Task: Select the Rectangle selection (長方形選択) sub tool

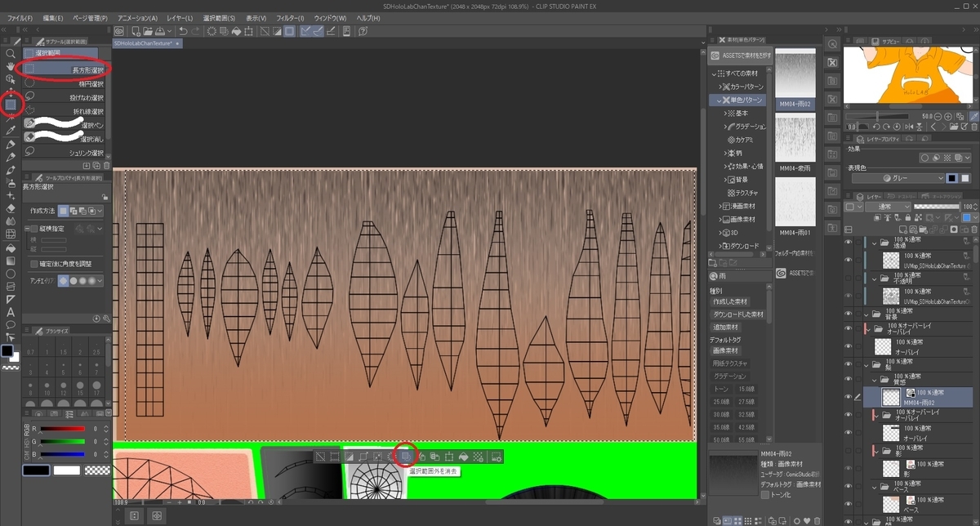Action: click(64, 70)
